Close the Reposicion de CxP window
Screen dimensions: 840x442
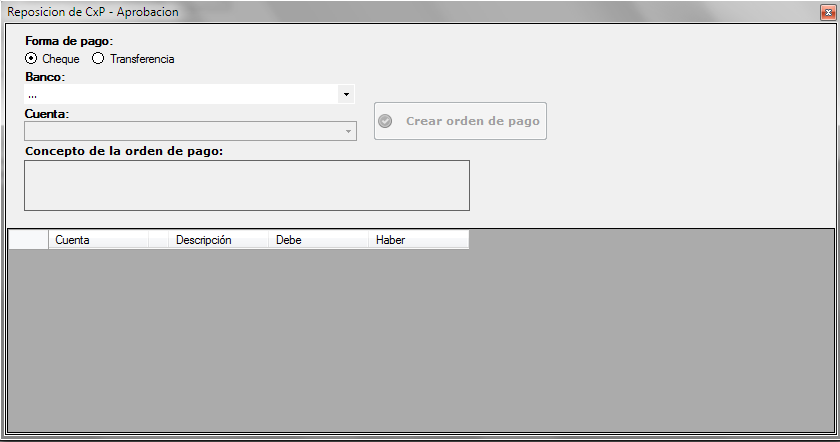[828, 12]
